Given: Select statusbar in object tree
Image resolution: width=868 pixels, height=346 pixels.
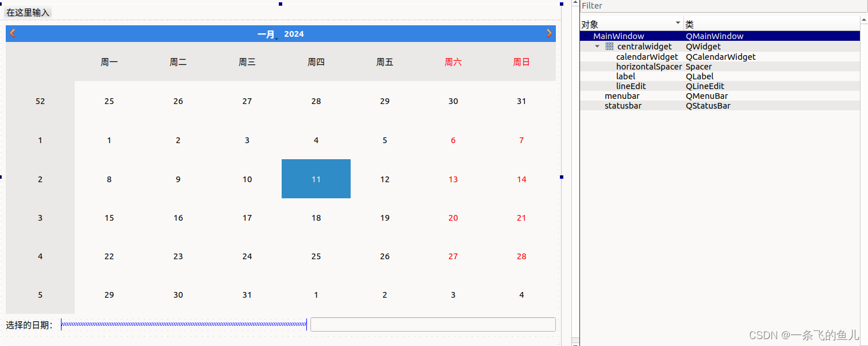Looking at the screenshot, I should tap(623, 106).
